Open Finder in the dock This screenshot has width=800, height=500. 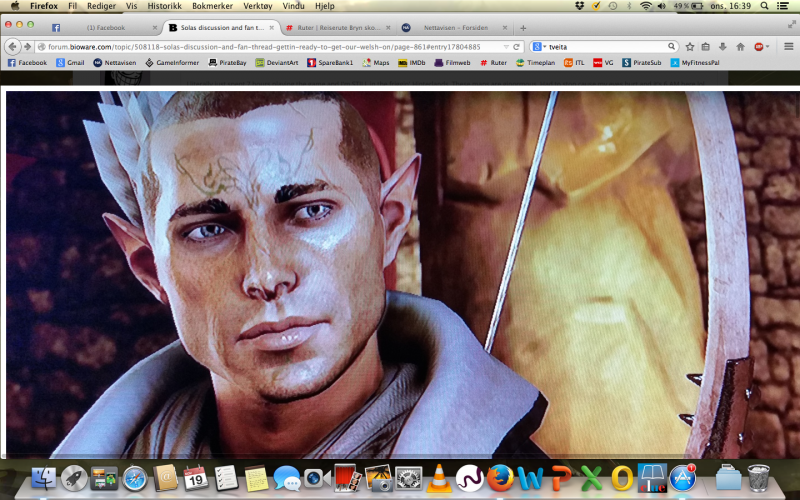(x=43, y=479)
